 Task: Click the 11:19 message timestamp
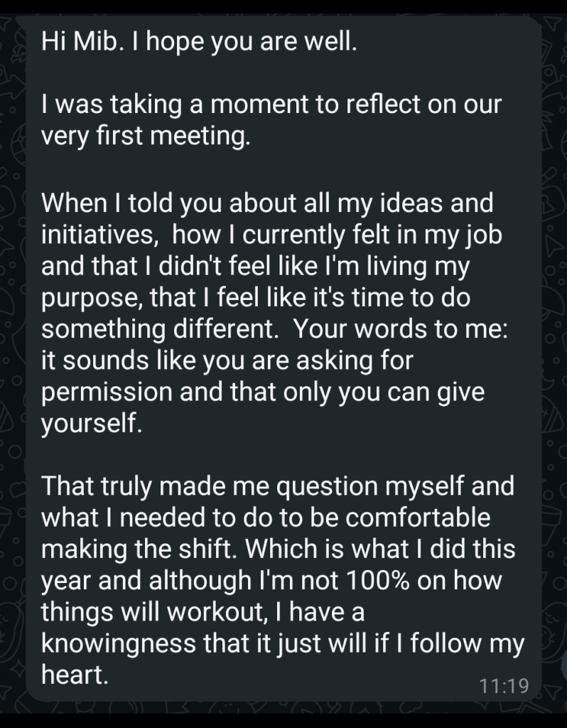504,686
